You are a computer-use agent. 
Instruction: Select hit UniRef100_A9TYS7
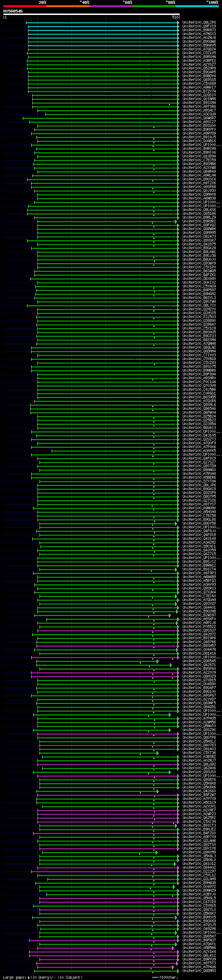(x=199, y=504)
